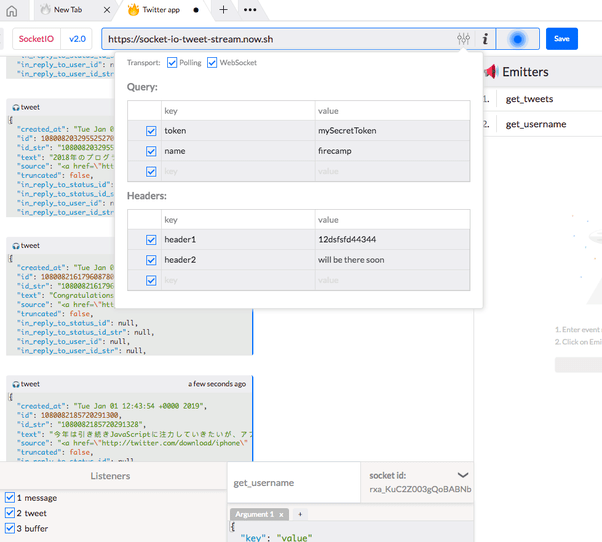The height and width of the screenshot is (542, 602).
Task: Click the headphone icon on first tweet event
Action: coord(15,107)
